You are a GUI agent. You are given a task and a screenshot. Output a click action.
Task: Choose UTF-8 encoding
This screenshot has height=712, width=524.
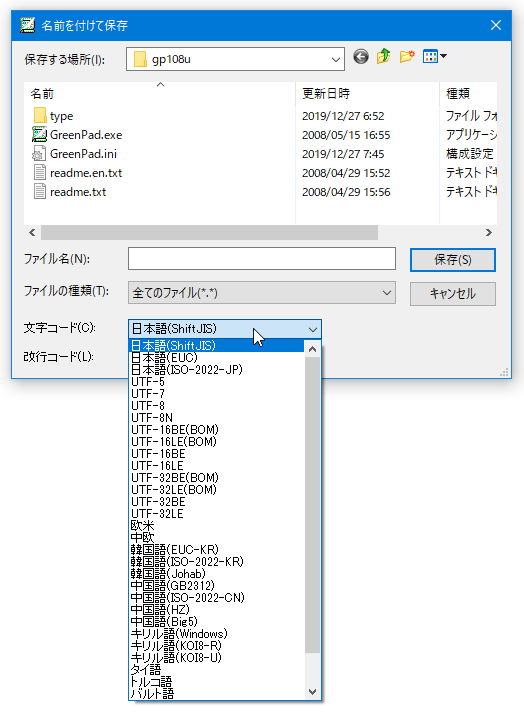click(217, 406)
